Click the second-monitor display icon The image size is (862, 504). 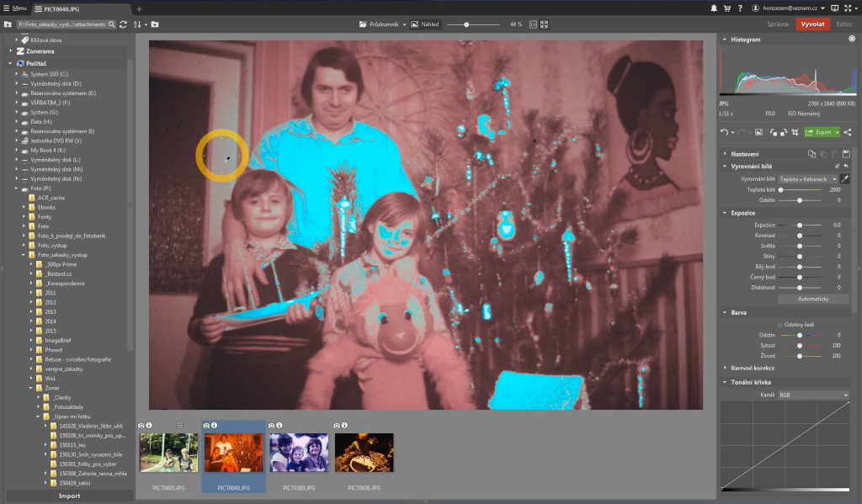[x=834, y=8]
